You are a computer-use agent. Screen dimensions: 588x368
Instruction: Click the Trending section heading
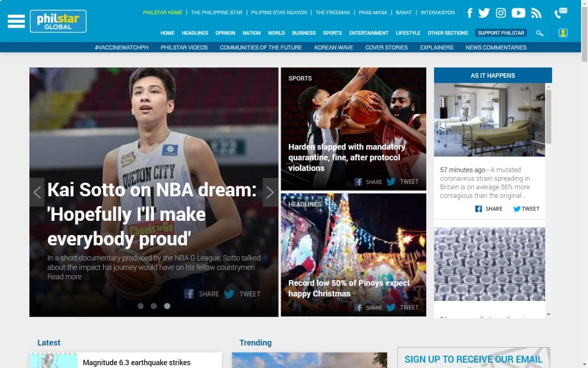pyautogui.click(x=255, y=343)
